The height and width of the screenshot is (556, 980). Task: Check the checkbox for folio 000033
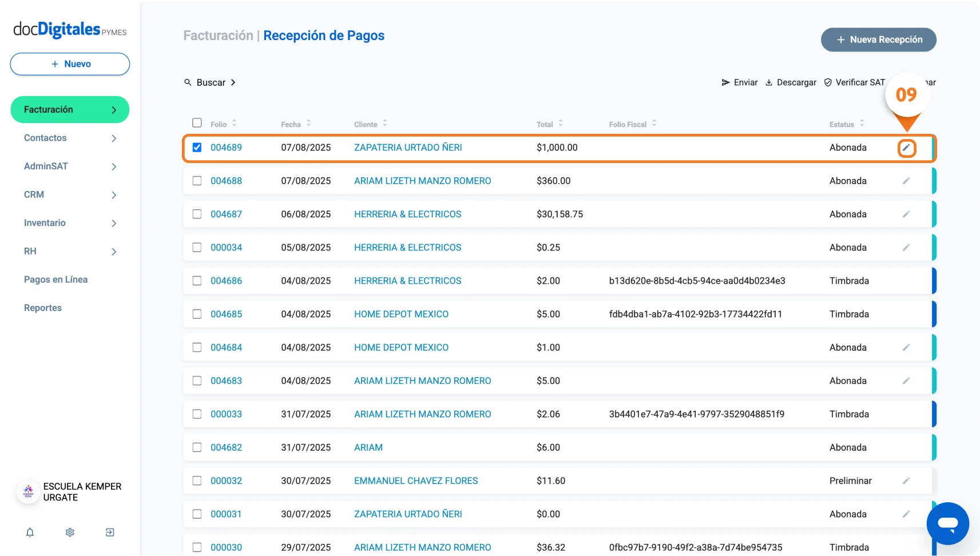pos(197,414)
